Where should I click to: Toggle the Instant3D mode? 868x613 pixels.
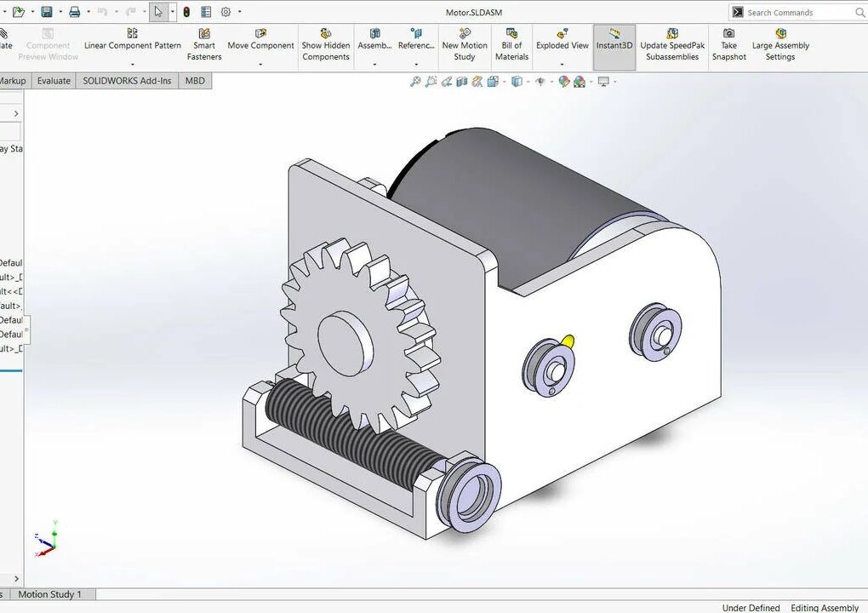point(614,45)
